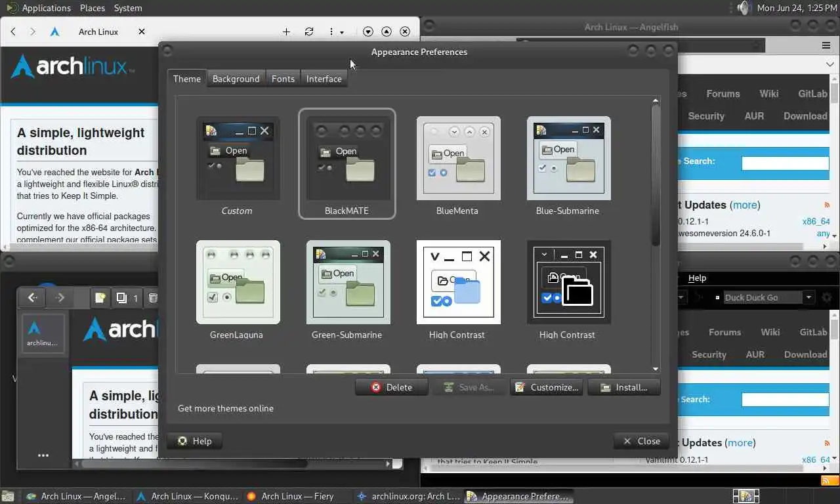Click the forward arrow in the Fiery browser
Viewport: 840px width, 504px height.
(60, 298)
